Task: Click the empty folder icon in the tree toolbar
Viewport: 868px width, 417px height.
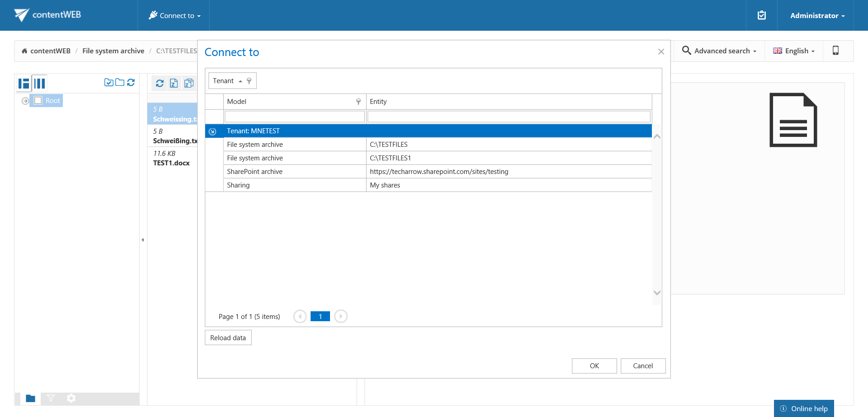Action: pyautogui.click(x=120, y=82)
